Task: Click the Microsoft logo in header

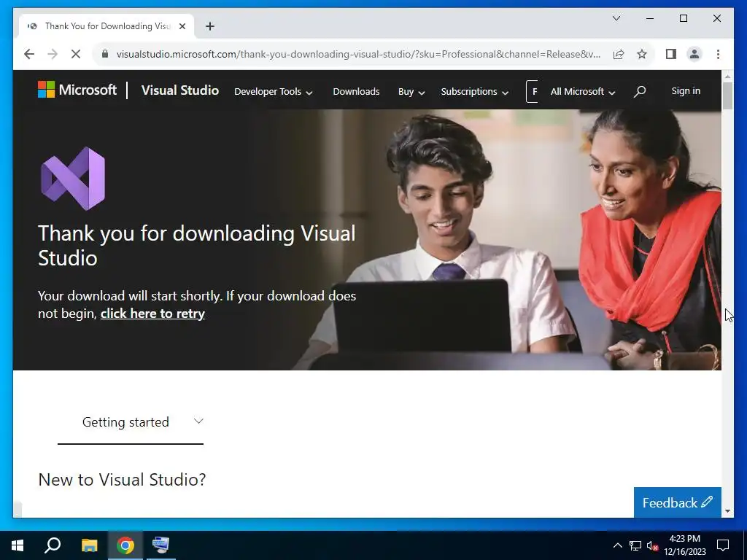Action: [x=77, y=90]
